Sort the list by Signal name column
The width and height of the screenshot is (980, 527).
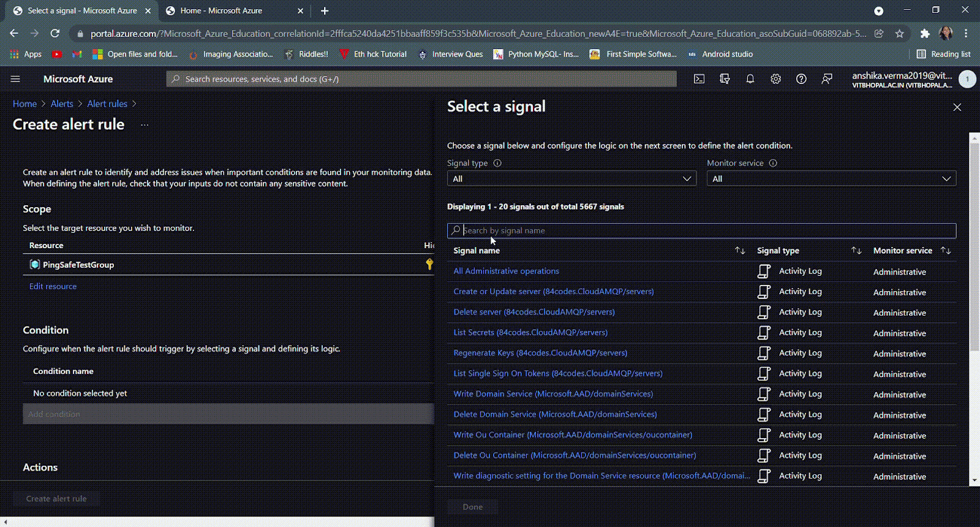point(740,251)
